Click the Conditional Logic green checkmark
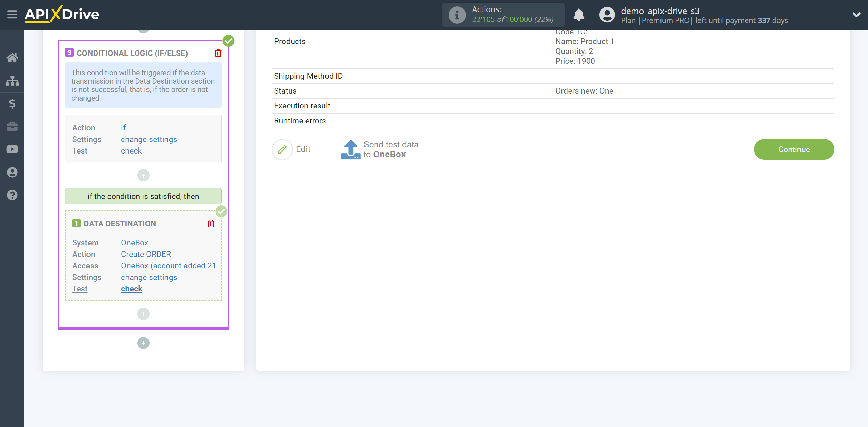The height and width of the screenshot is (427, 868). click(229, 41)
